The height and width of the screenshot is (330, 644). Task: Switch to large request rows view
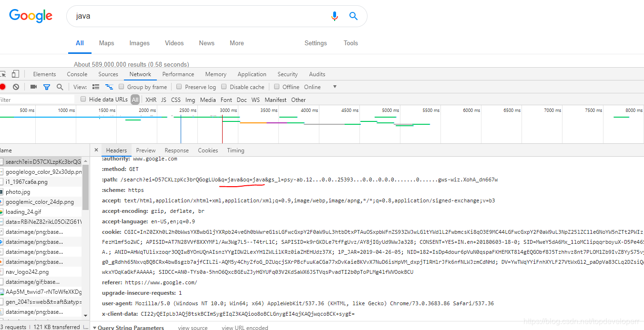tap(96, 87)
